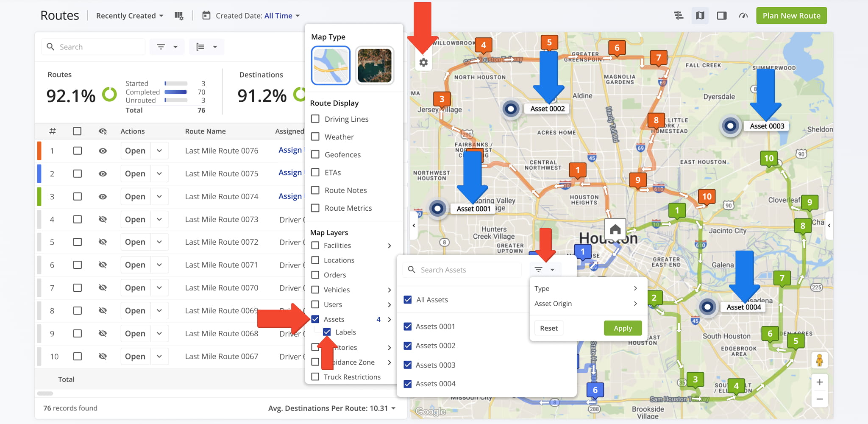Toggle the ETAs route display option
The width and height of the screenshot is (868, 424).
tap(315, 172)
